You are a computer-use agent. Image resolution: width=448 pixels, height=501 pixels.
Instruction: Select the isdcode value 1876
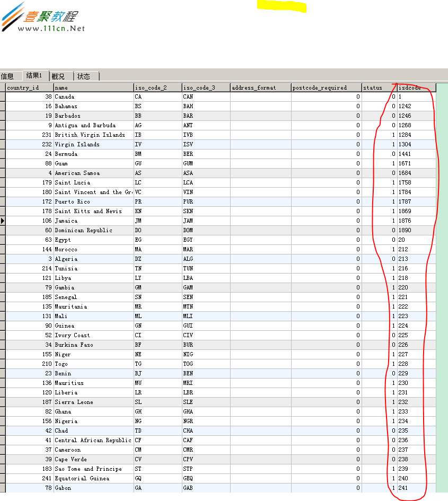417,221
